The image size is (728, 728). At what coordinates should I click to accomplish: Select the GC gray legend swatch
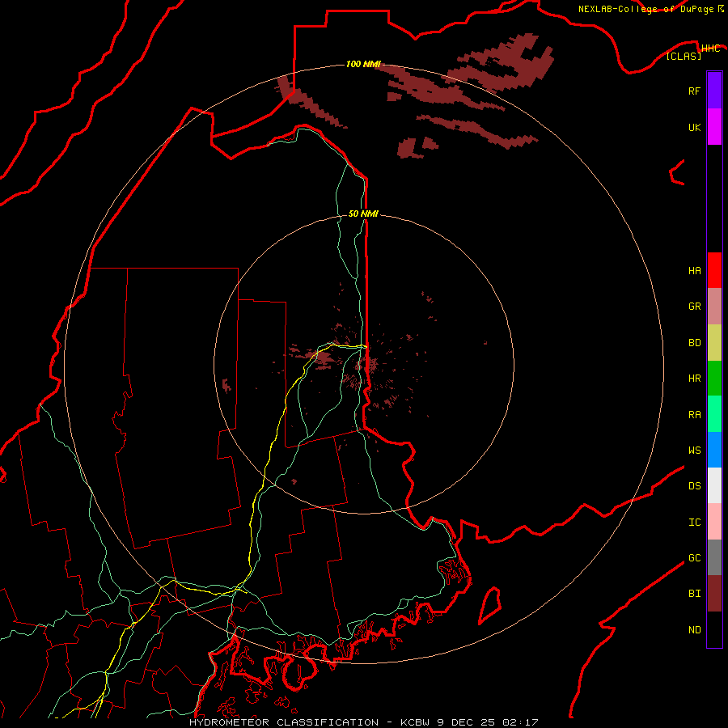714,557
